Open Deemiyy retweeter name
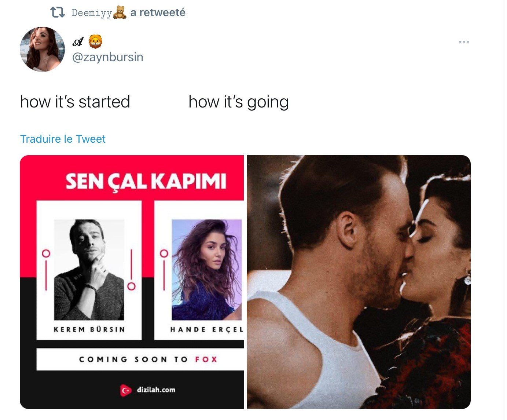507x420 pixels. click(92, 13)
